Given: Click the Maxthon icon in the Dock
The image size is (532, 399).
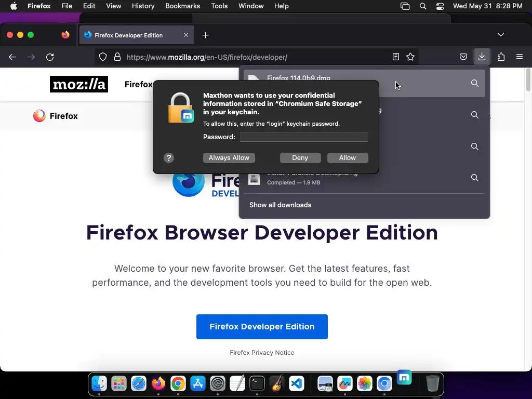Looking at the screenshot, I should (404, 377).
